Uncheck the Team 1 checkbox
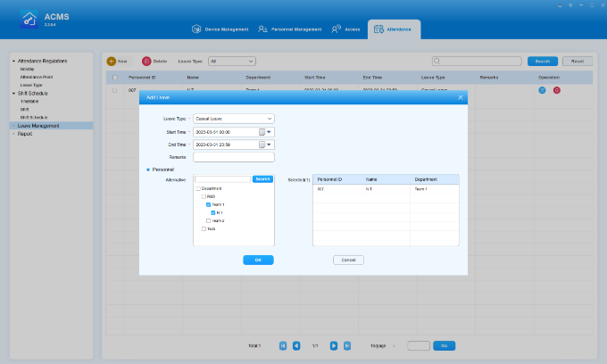607x364 pixels. tap(208, 204)
